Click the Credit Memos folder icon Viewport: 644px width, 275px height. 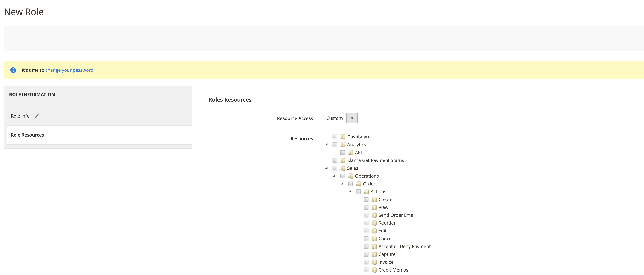click(x=374, y=270)
